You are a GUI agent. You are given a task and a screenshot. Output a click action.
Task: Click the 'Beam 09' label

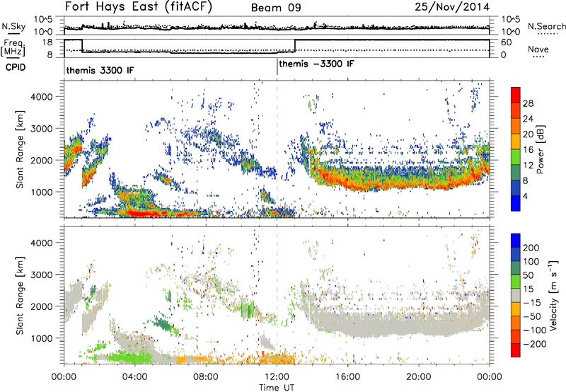pyautogui.click(x=276, y=8)
